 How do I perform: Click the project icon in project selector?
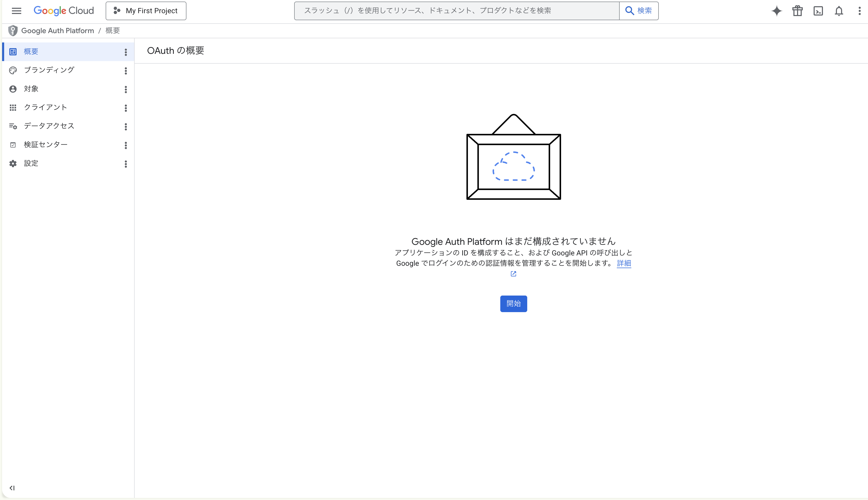[x=117, y=11]
